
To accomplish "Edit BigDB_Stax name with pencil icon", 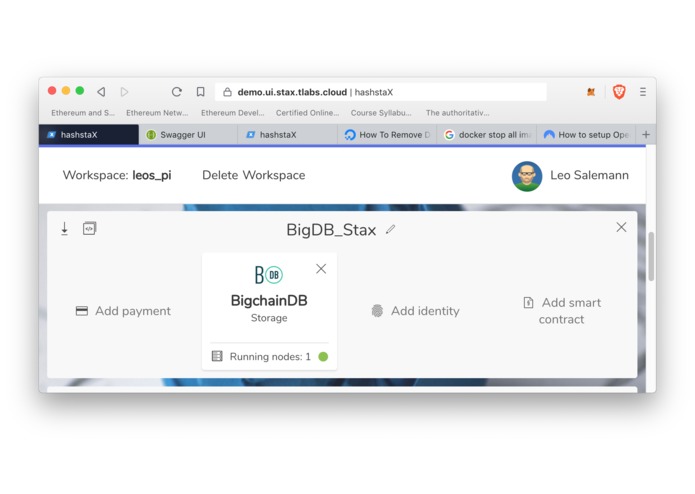I will coord(390,229).
